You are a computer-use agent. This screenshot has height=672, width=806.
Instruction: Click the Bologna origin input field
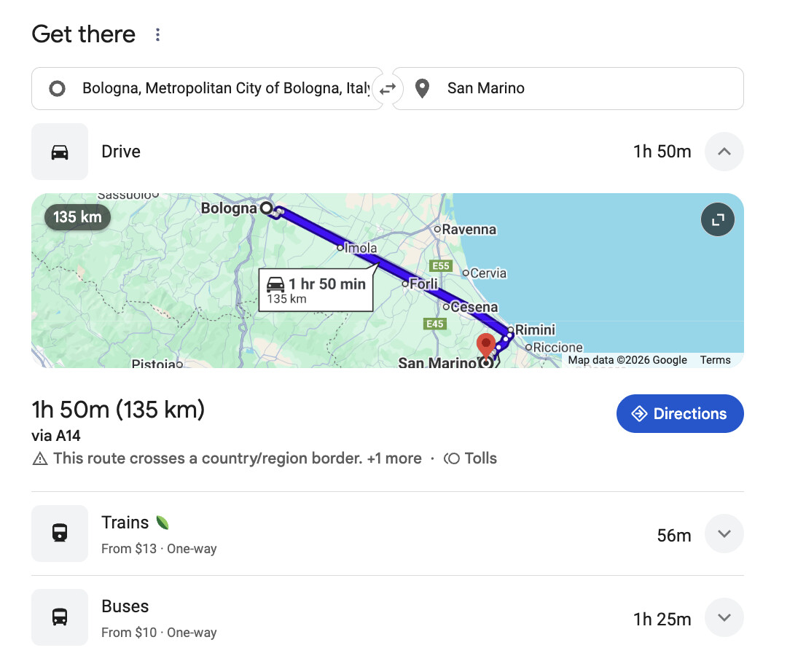(219, 89)
